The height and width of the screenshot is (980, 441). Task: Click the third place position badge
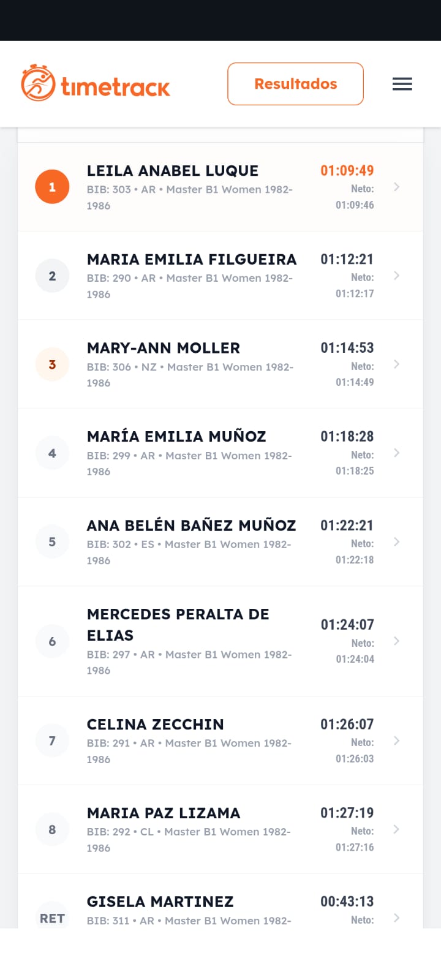(x=52, y=364)
